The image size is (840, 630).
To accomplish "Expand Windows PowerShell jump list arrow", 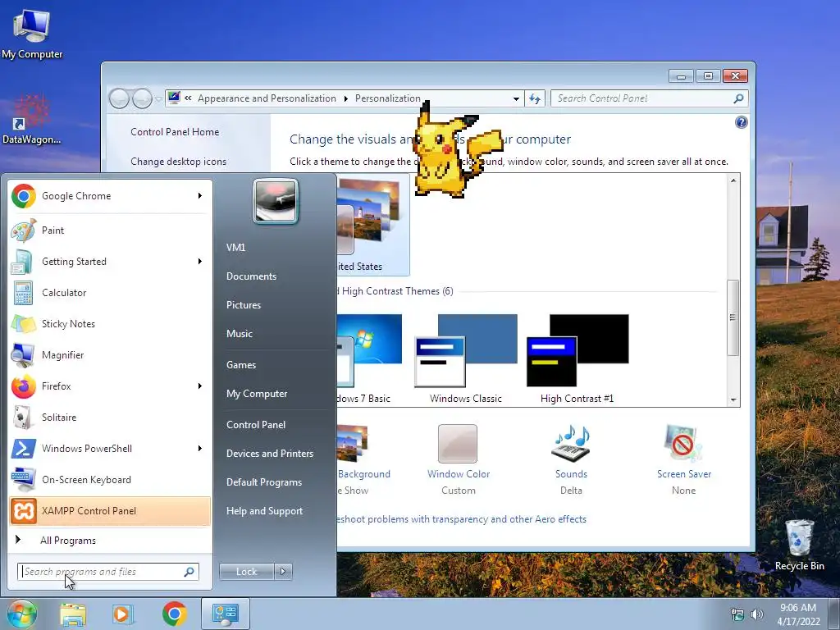I will [x=200, y=449].
